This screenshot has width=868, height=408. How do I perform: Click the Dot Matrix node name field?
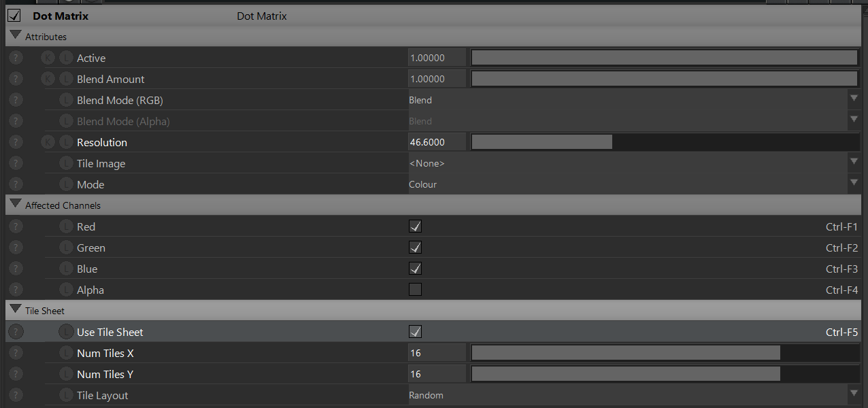point(262,16)
